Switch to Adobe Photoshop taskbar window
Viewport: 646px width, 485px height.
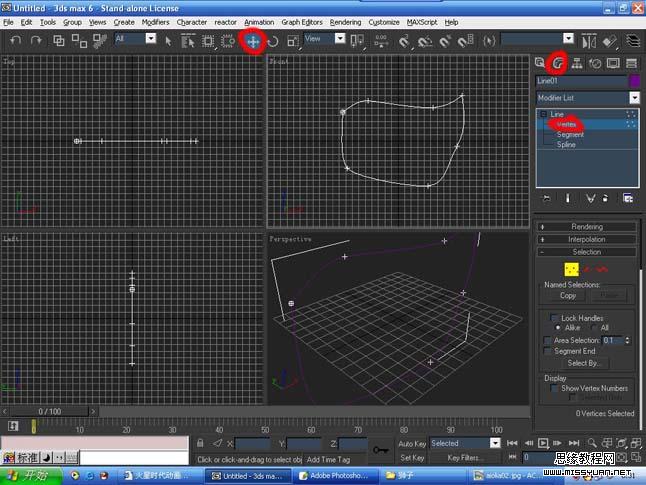point(335,476)
